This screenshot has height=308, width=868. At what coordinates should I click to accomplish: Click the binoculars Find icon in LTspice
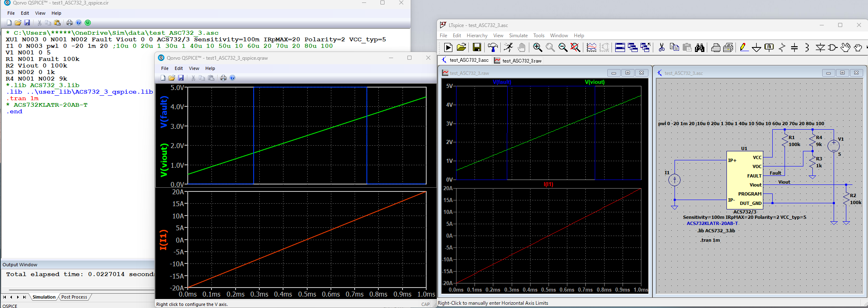pyautogui.click(x=699, y=47)
